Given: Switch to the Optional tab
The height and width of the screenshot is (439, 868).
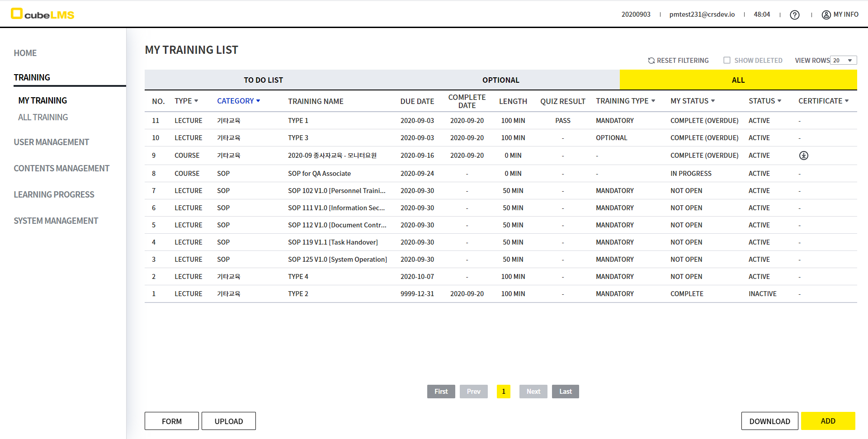Looking at the screenshot, I should [500, 80].
